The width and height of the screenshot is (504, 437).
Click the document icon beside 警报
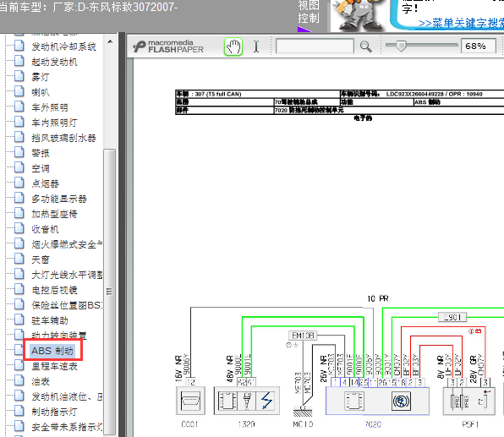coord(19,152)
